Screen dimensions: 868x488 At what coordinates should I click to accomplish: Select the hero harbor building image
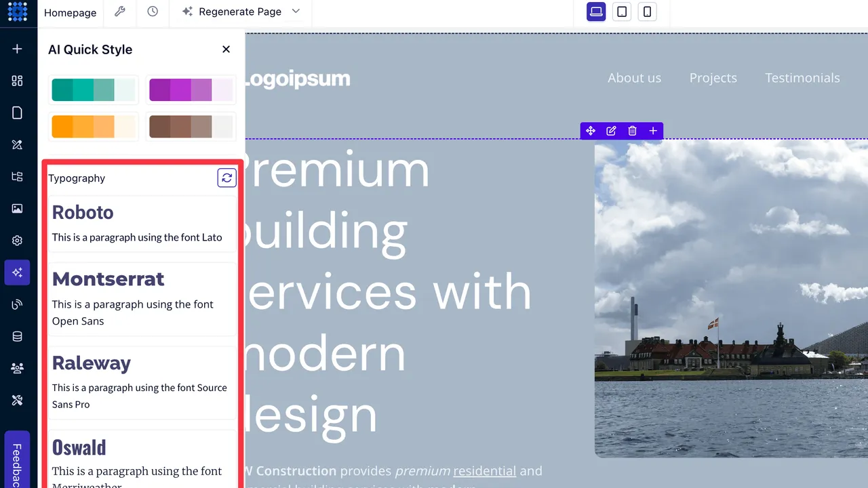click(731, 298)
